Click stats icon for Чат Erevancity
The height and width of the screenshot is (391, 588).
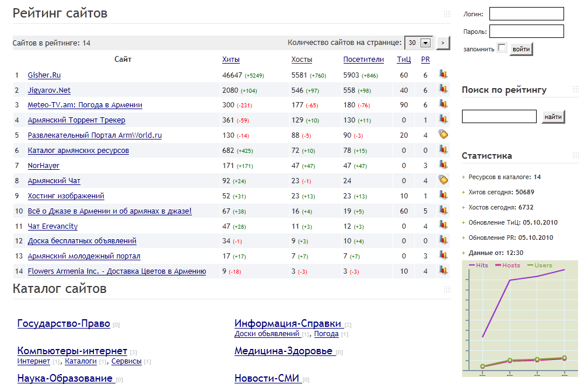[443, 226]
